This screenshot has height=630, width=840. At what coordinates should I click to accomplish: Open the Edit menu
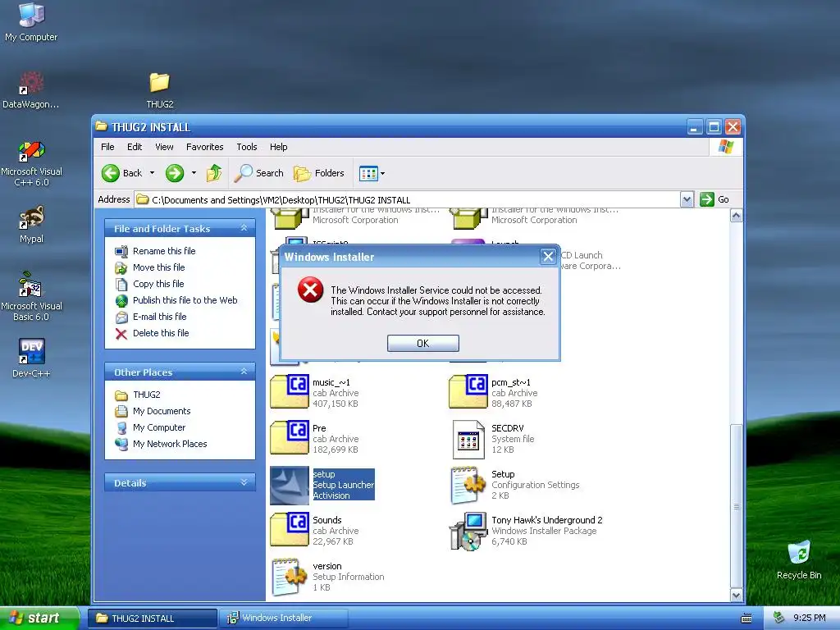(135, 147)
